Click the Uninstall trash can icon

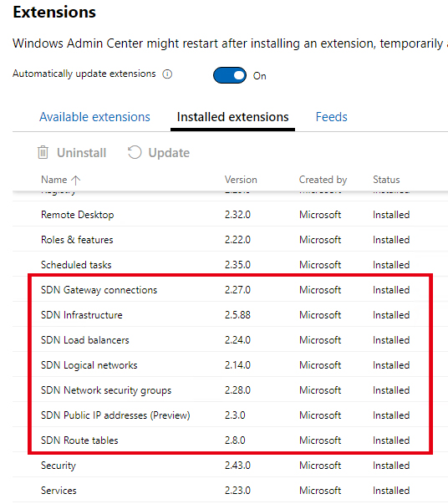tap(43, 152)
